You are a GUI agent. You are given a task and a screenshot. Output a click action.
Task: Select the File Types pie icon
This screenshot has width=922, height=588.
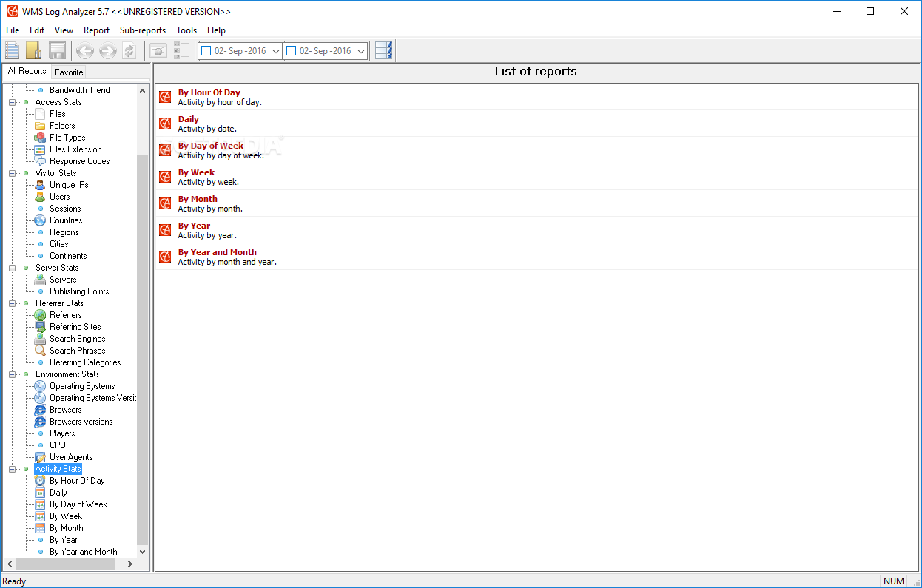click(40, 138)
